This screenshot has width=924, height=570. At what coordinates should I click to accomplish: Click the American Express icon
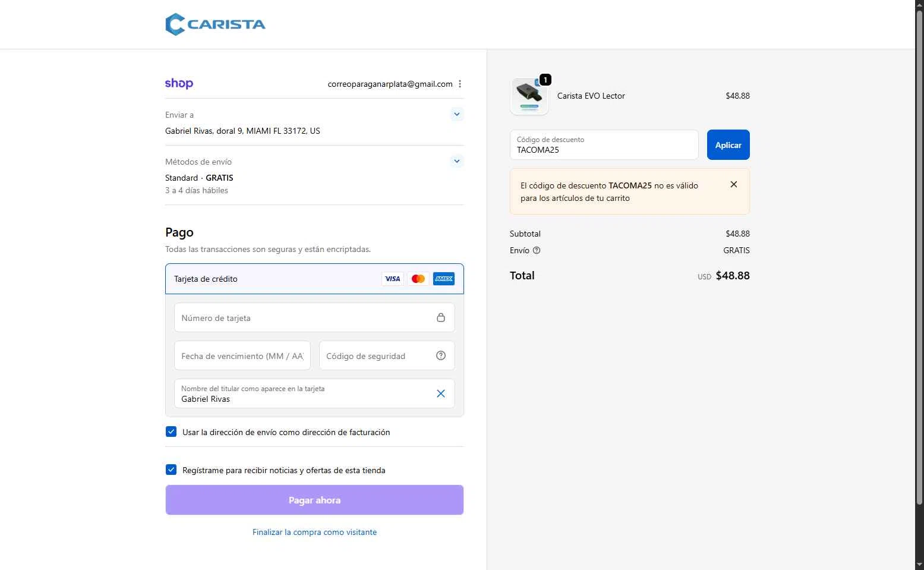coord(444,279)
